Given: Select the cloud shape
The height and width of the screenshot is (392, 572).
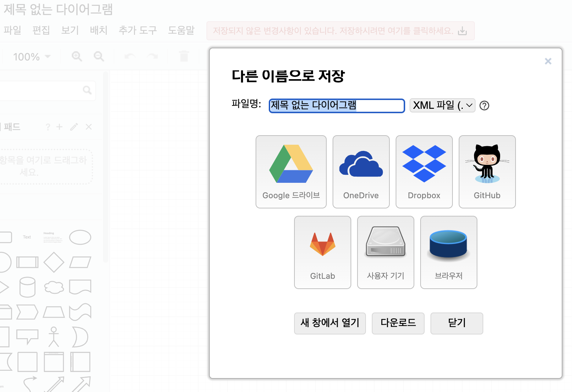Looking at the screenshot, I should [x=54, y=287].
